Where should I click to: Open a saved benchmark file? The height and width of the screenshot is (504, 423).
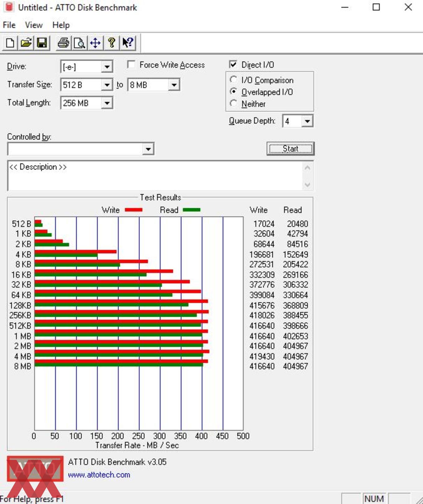coord(26,43)
